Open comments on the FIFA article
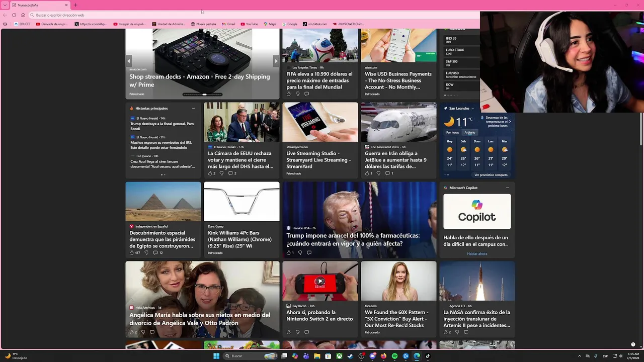Image resolution: width=644 pixels, height=362 pixels. click(306, 94)
